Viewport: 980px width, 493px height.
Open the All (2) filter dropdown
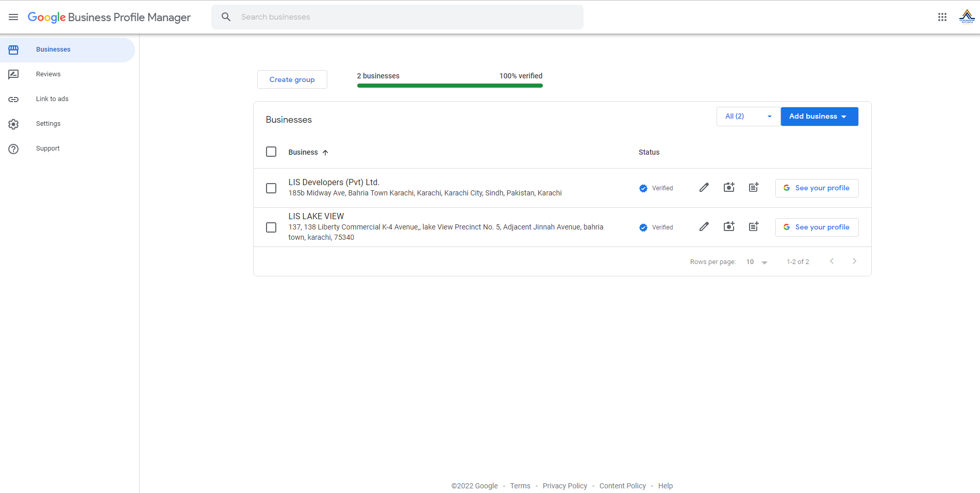point(748,117)
